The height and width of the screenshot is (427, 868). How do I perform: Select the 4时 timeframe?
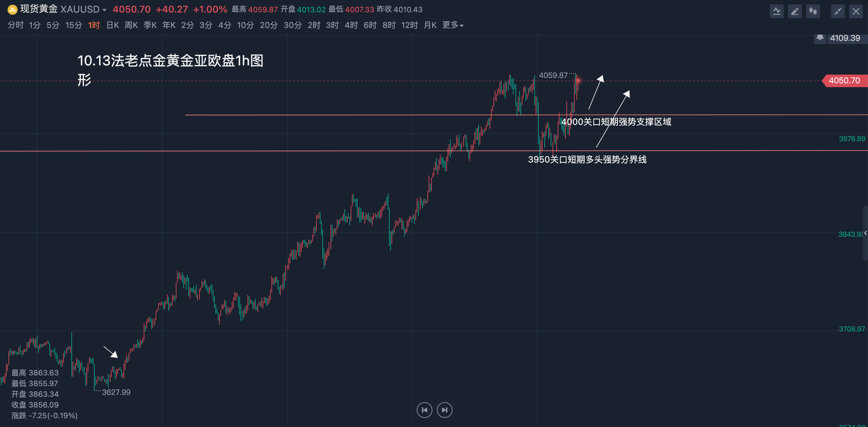coord(351,25)
